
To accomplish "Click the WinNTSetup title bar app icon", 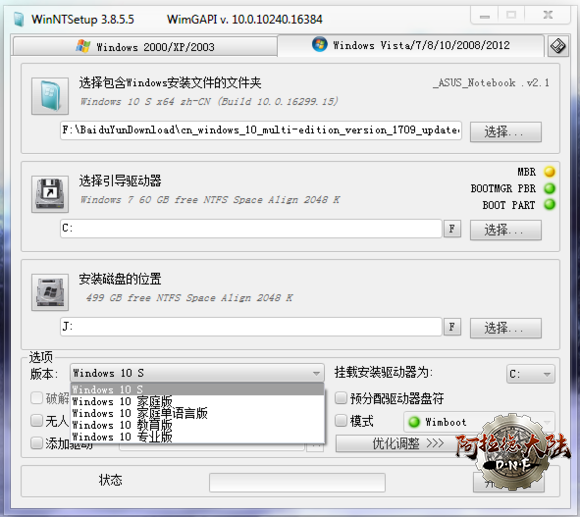I will click(x=18, y=19).
